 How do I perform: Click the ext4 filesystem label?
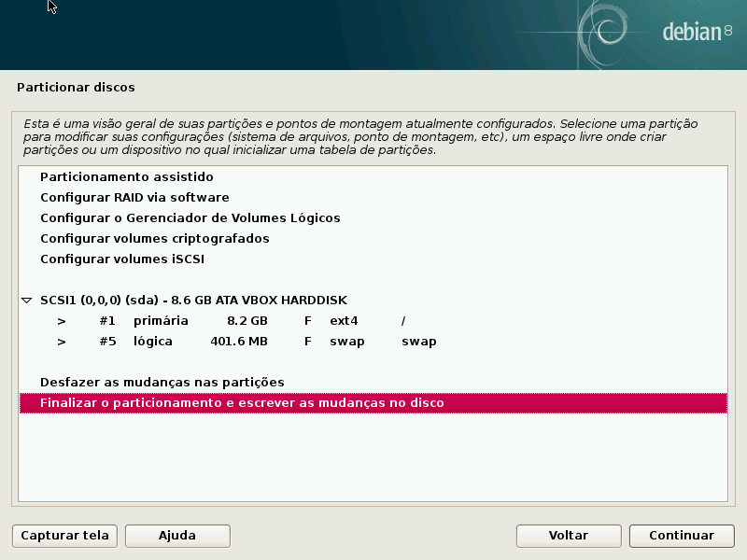tap(344, 321)
